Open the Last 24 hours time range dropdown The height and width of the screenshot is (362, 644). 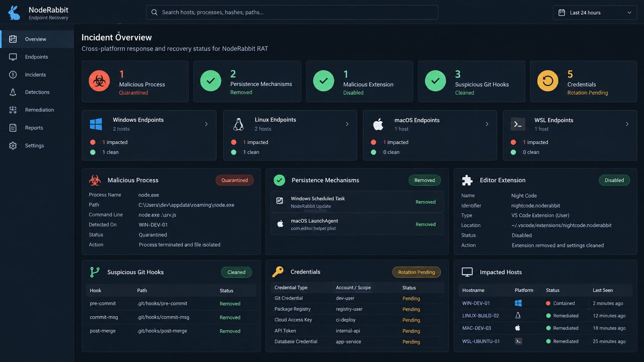595,13
